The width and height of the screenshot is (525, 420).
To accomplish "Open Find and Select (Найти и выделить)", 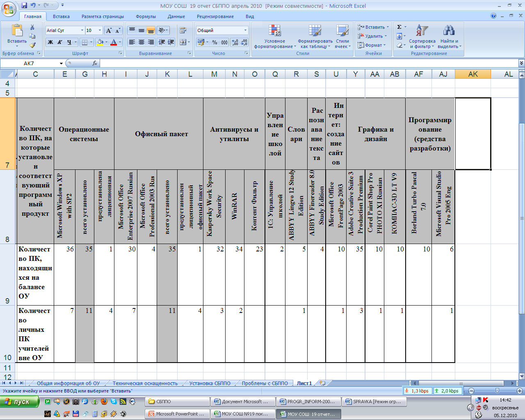I will pos(449,36).
